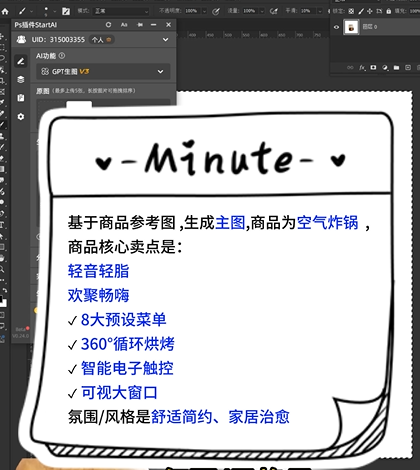
Task: Select the Horizontal Type tool
Action: click(x=2, y=225)
